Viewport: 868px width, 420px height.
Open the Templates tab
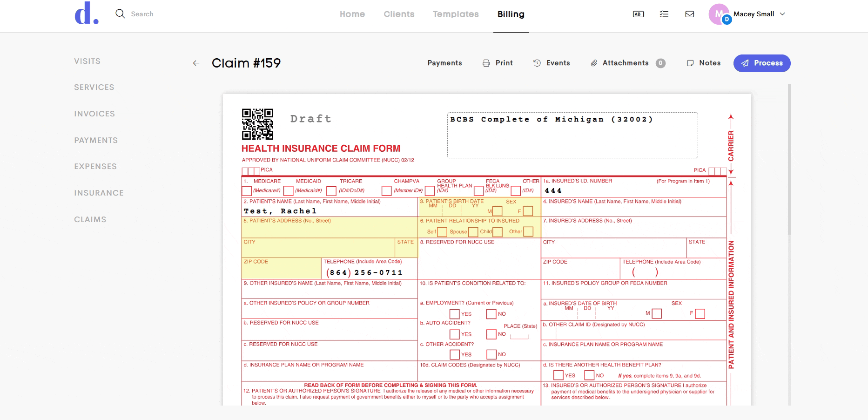(456, 14)
